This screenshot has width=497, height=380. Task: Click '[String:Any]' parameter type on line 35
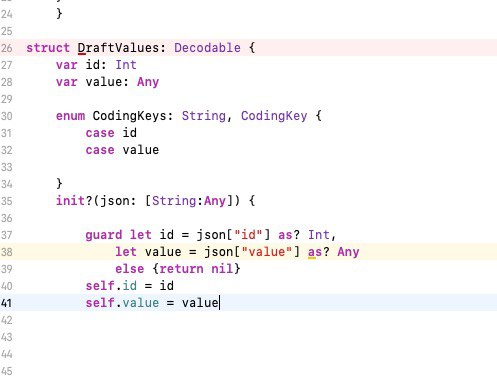point(189,201)
